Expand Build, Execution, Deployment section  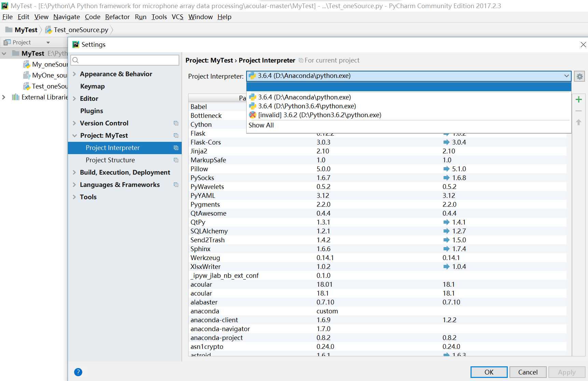[x=74, y=172]
